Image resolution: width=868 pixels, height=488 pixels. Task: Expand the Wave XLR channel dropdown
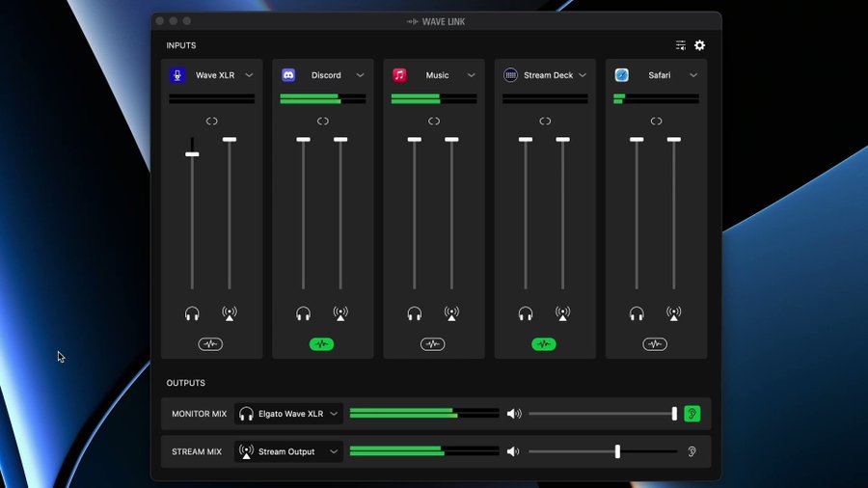click(x=249, y=75)
